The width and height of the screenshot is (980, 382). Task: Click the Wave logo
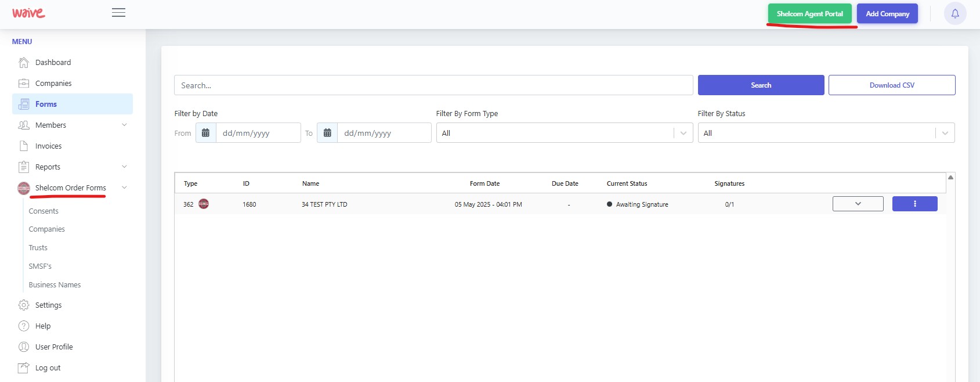tap(28, 13)
